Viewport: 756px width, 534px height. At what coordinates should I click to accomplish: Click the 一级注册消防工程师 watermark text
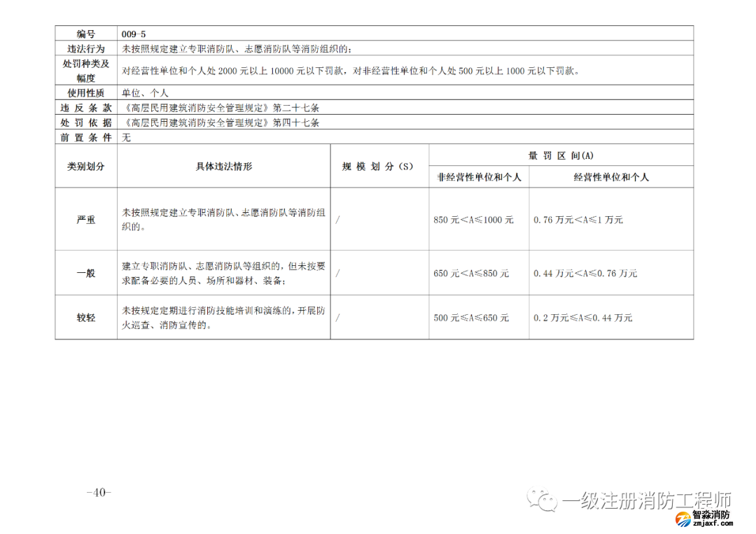pyautogui.click(x=647, y=501)
